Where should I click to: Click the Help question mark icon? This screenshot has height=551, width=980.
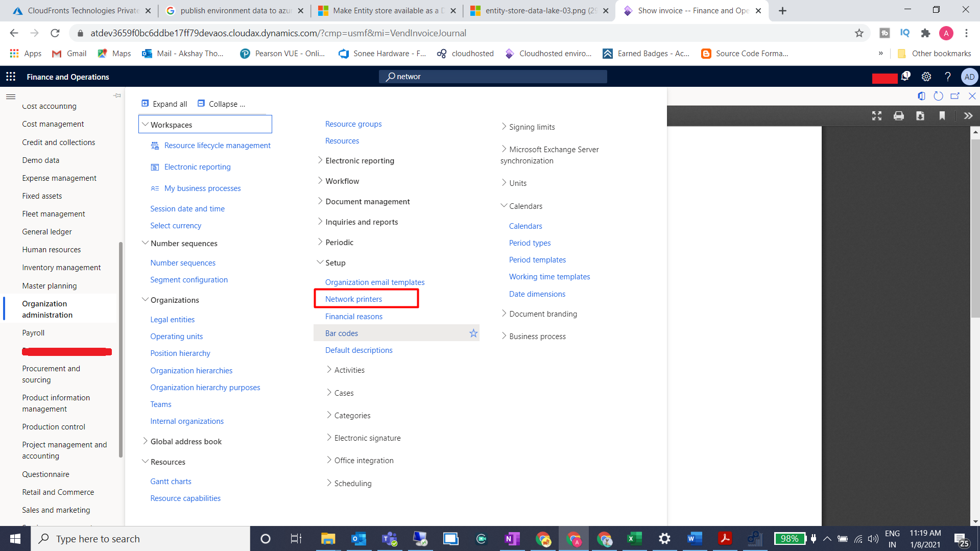[948, 77]
